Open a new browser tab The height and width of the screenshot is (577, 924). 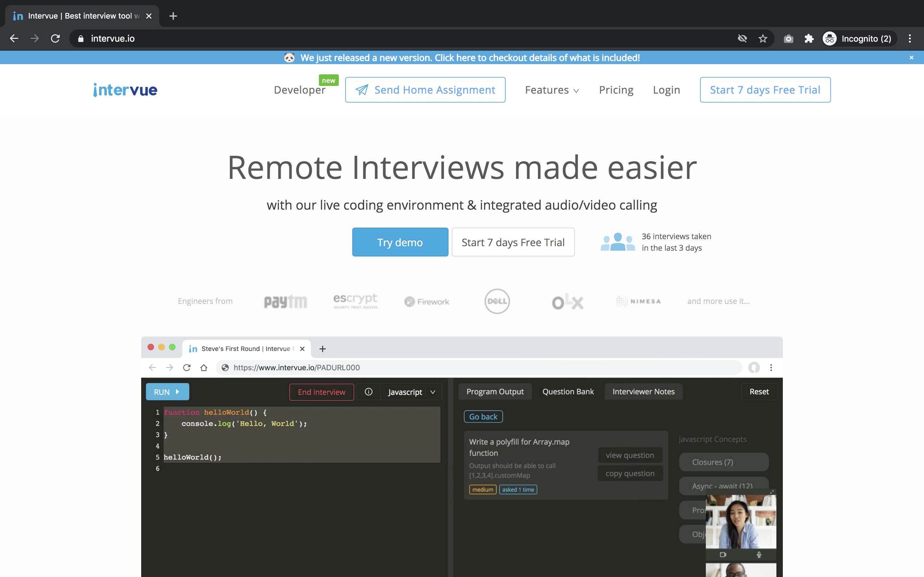click(x=173, y=16)
